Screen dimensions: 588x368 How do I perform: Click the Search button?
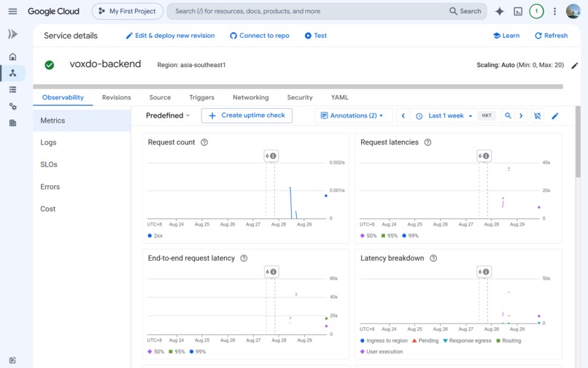pyautogui.click(x=465, y=11)
